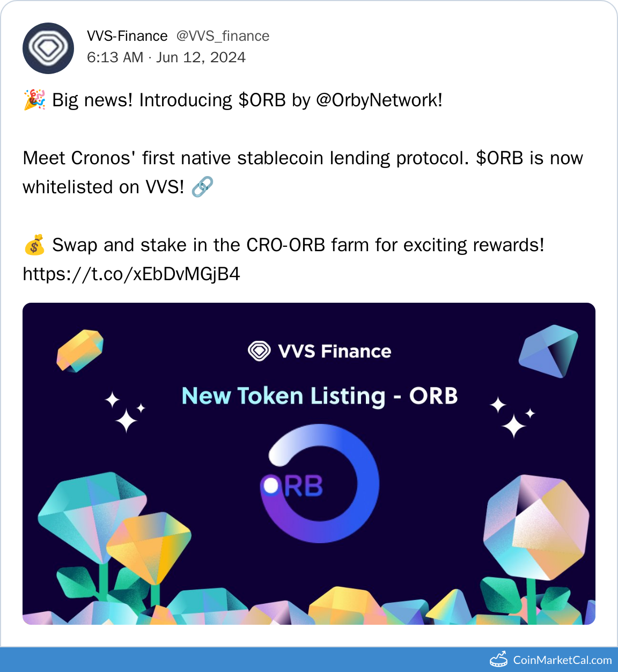Click the money bag emoji
This screenshot has height=672, width=618.
click(34, 245)
